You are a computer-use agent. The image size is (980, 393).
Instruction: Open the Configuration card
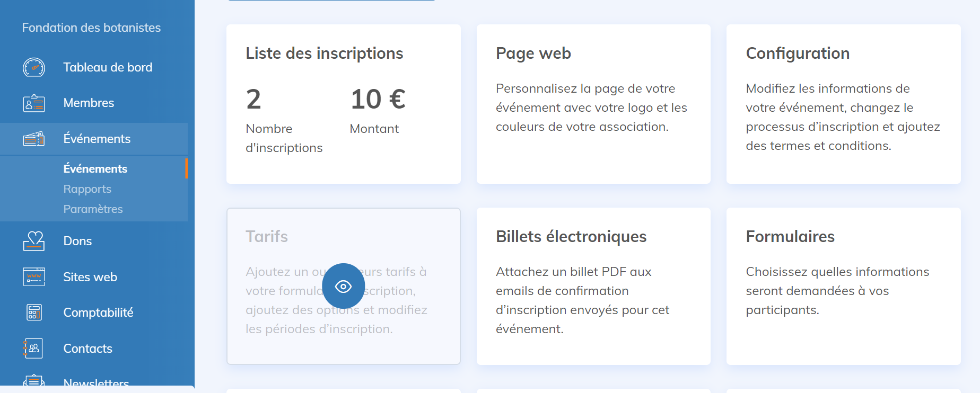(x=843, y=104)
